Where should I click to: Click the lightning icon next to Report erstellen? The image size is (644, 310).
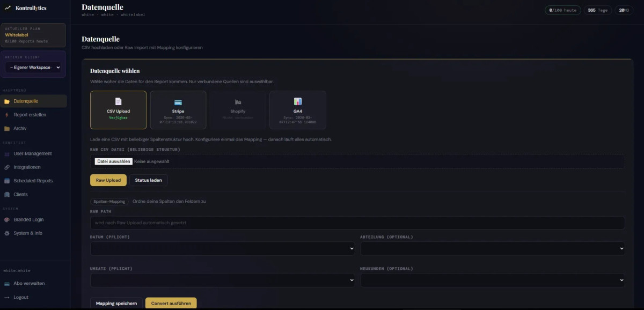6,115
